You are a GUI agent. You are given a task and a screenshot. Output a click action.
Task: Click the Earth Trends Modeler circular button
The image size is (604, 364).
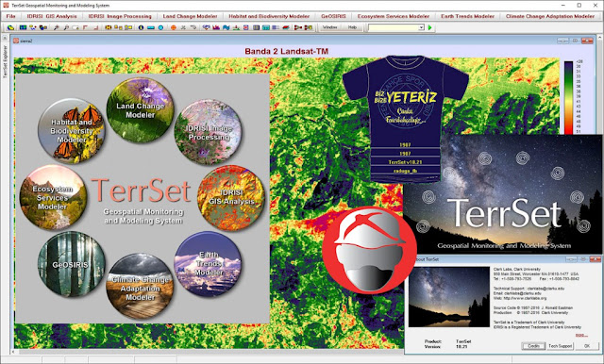coord(209,264)
